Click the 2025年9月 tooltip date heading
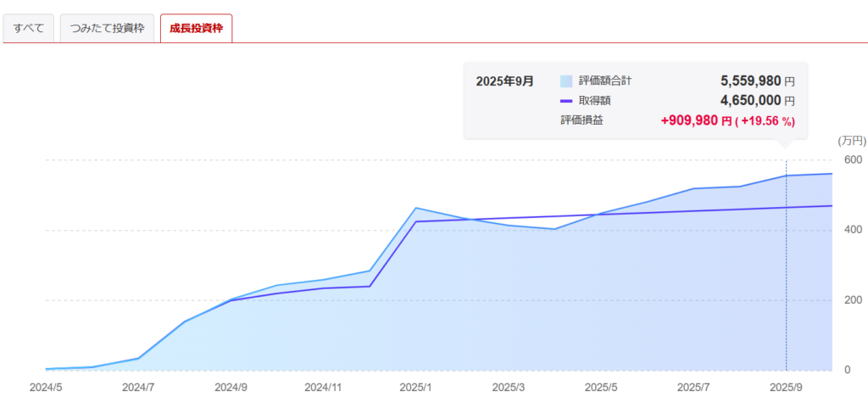This screenshot has height=402, width=868. click(505, 81)
